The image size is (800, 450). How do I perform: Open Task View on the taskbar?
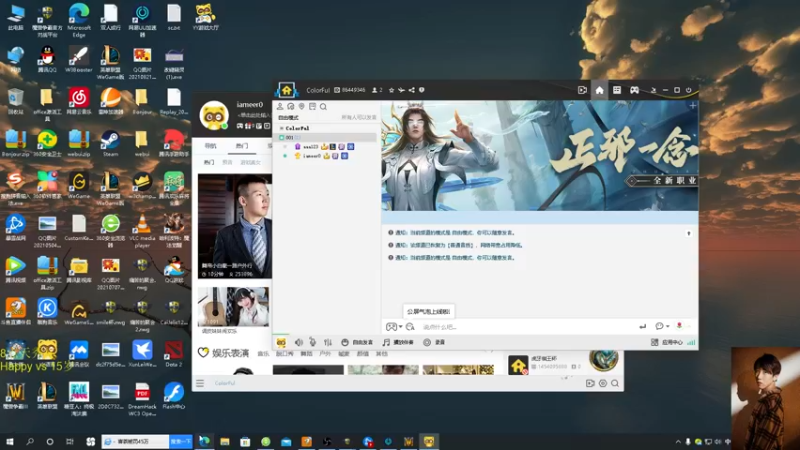point(70,441)
